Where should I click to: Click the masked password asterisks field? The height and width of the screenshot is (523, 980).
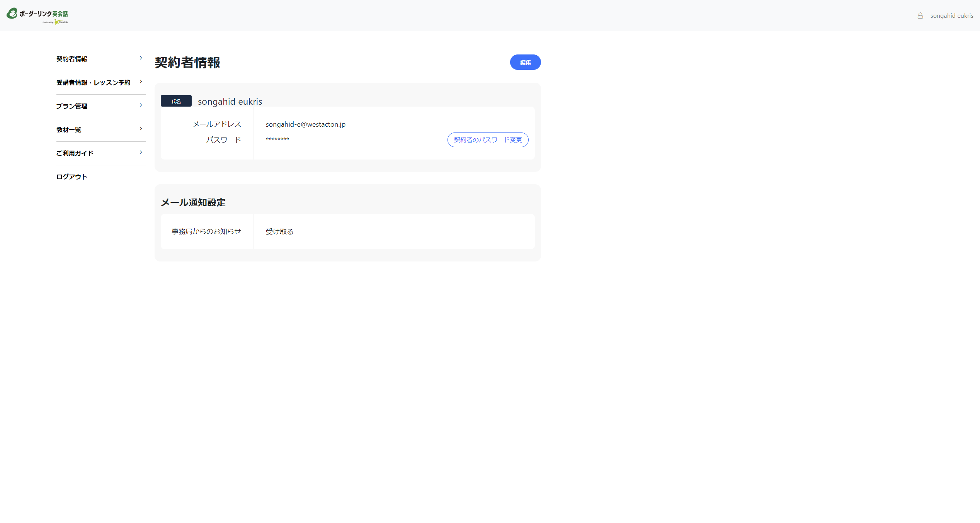pos(277,139)
